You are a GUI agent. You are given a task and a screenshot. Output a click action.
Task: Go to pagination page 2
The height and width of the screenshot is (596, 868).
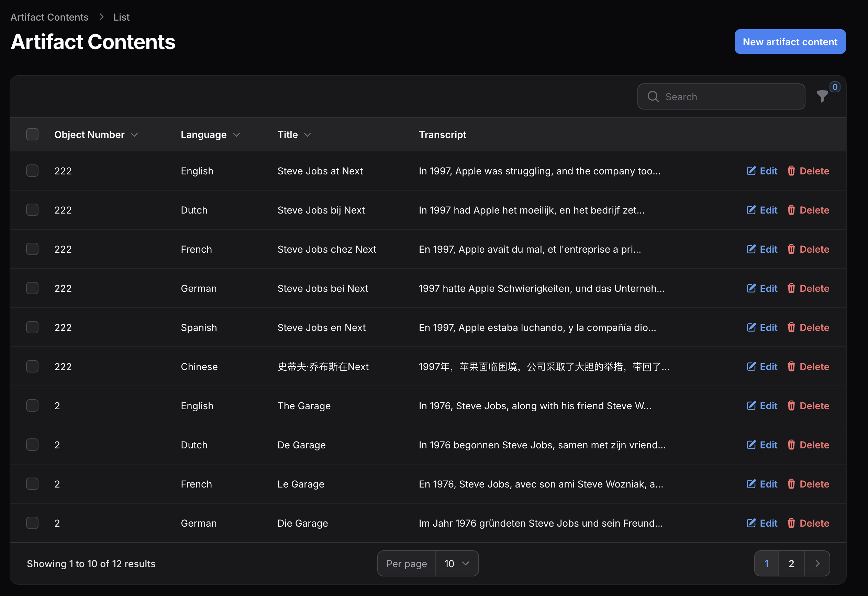pyautogui.click(x=791, y=563)
